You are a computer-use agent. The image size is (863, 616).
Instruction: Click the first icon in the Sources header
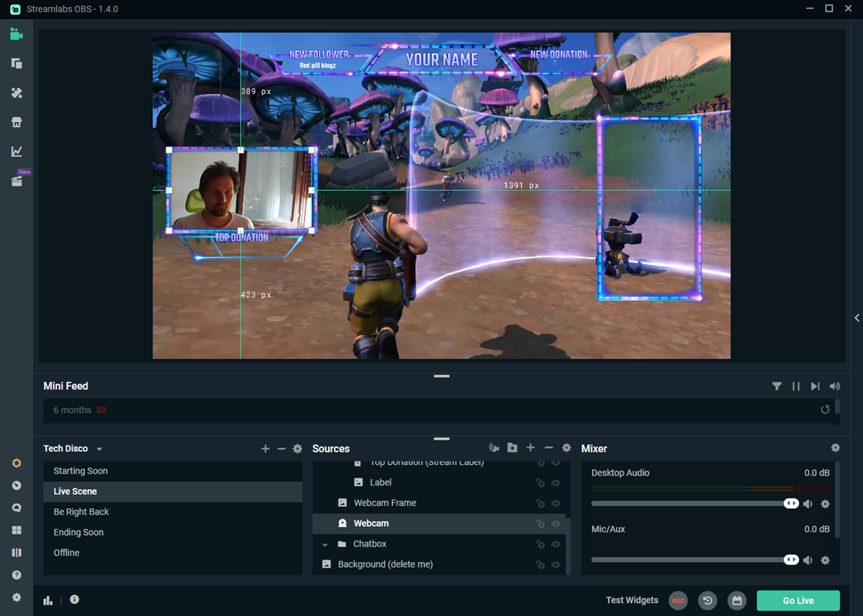[494, 448]
